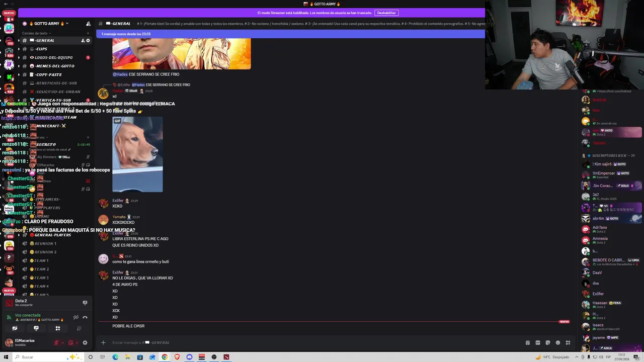
Task: Open the -SOLICITUD-DE-UNBAN channel
Action: [x=55, y=92]
